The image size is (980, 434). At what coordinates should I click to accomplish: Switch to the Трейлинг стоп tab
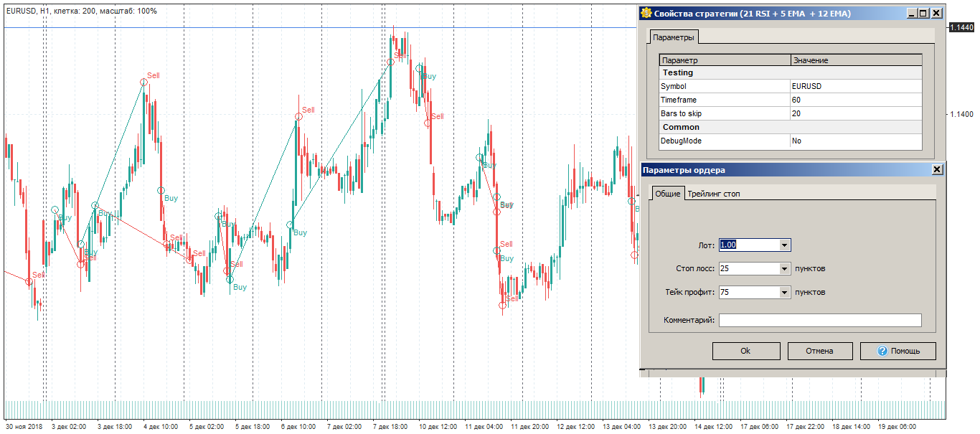coord(715,194)
